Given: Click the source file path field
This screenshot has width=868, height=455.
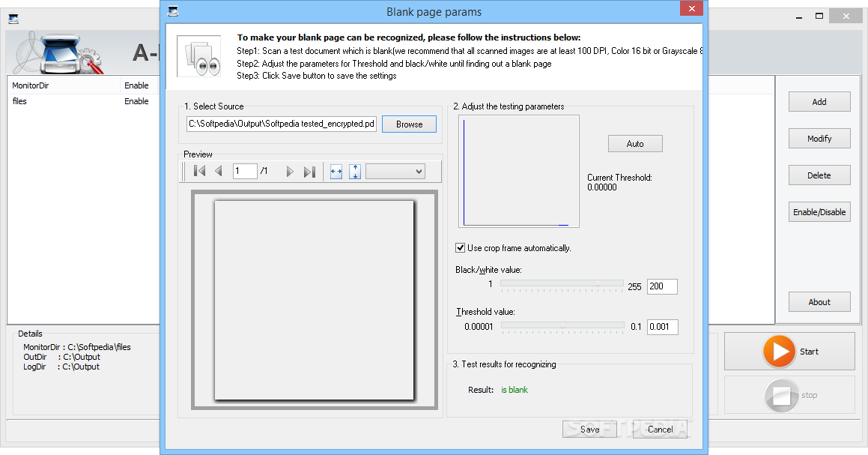Looking at the screenshot, I should tap(281, 124).
